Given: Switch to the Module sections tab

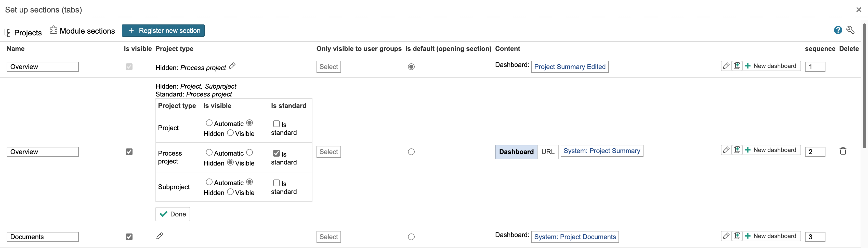Looking at the screenshot, I should [x=82, y=31].
